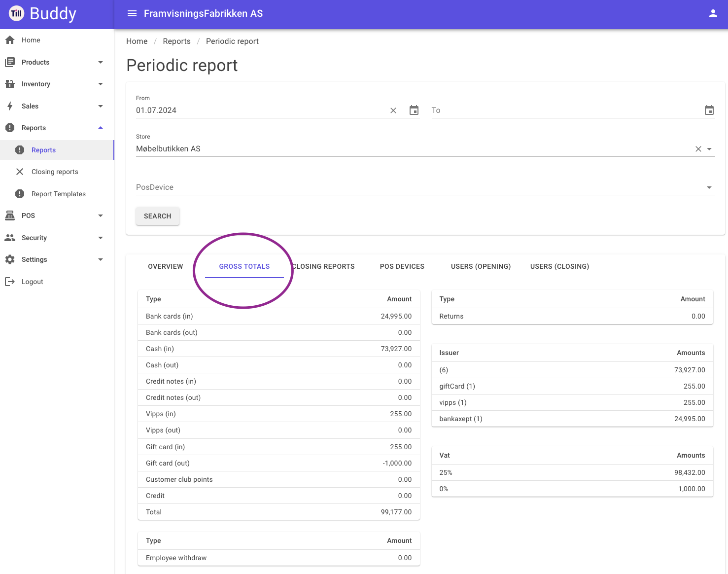
Task: Open the From date calendar picker
Action: (414, 110)
